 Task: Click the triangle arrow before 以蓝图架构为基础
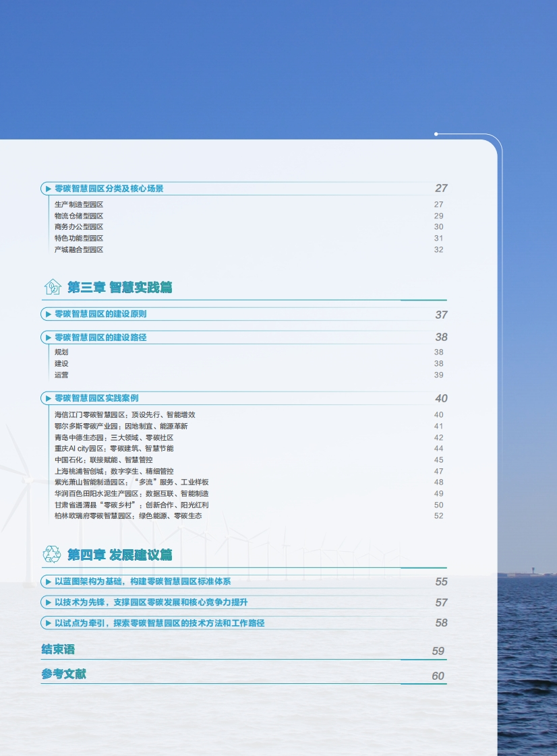click(x=49, y=582)
